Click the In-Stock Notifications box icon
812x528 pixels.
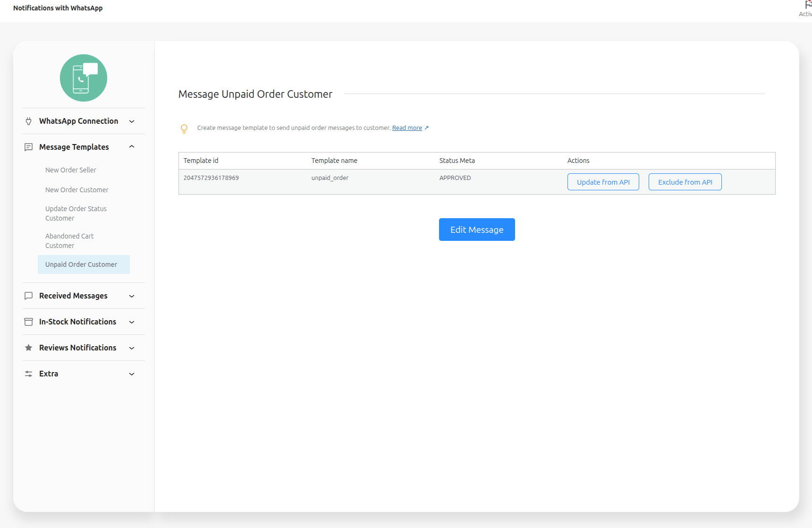coord(28,322)
